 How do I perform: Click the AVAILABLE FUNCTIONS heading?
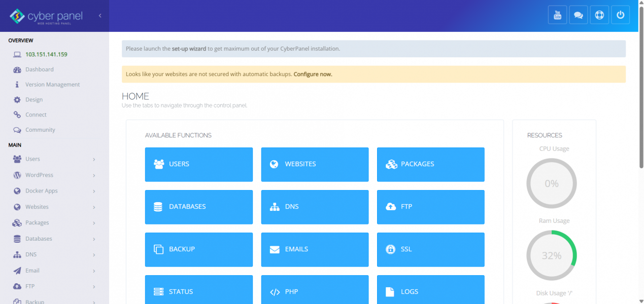[178, 135]
